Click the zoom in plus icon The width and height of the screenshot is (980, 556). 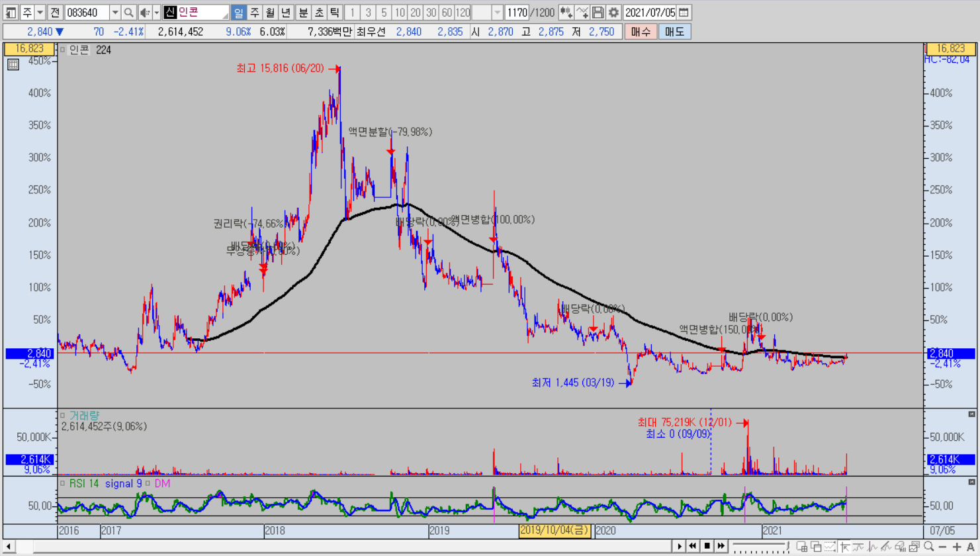pos(957,547)
